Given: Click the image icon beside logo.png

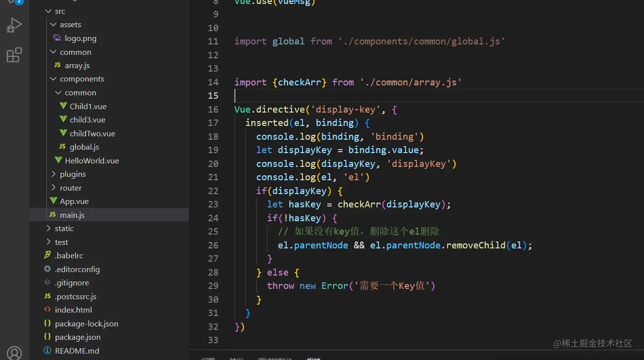Looking at the screenshot, I should [x=57, y=38].
